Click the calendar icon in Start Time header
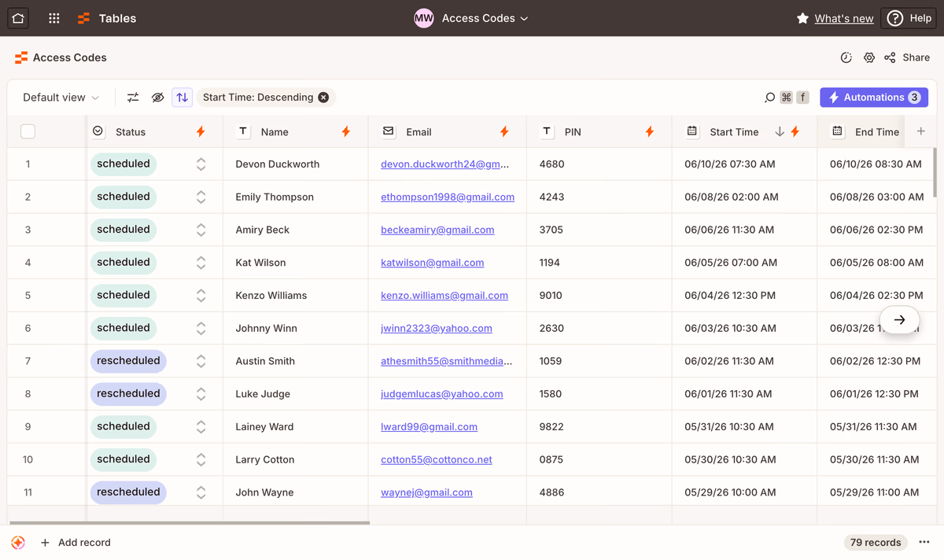Screen dimensions: 944x560 click(692, 131)
